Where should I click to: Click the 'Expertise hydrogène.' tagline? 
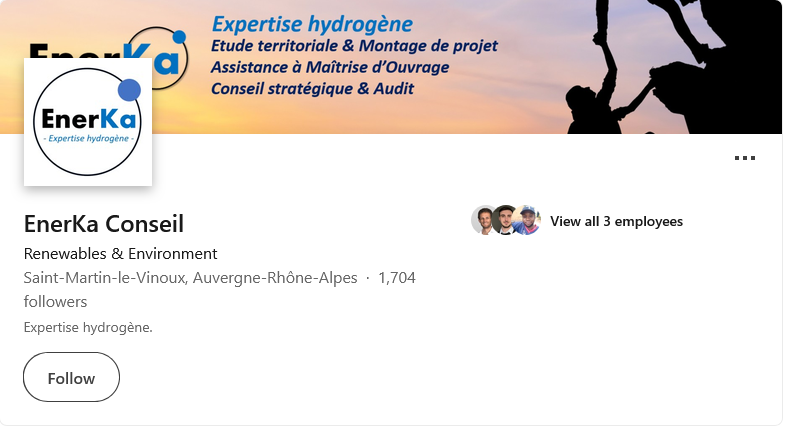[88, 328]
